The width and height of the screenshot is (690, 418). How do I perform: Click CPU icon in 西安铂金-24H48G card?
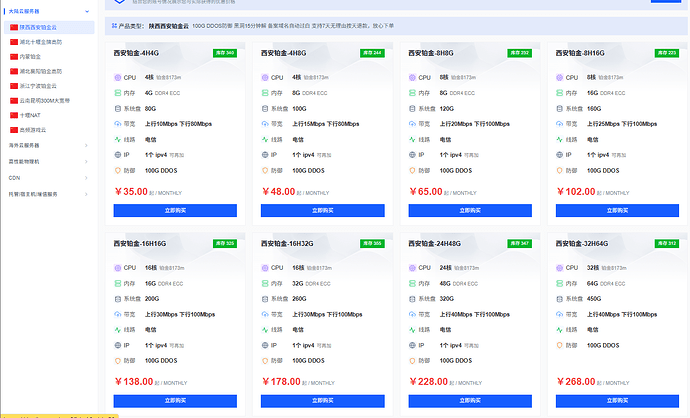412,268
